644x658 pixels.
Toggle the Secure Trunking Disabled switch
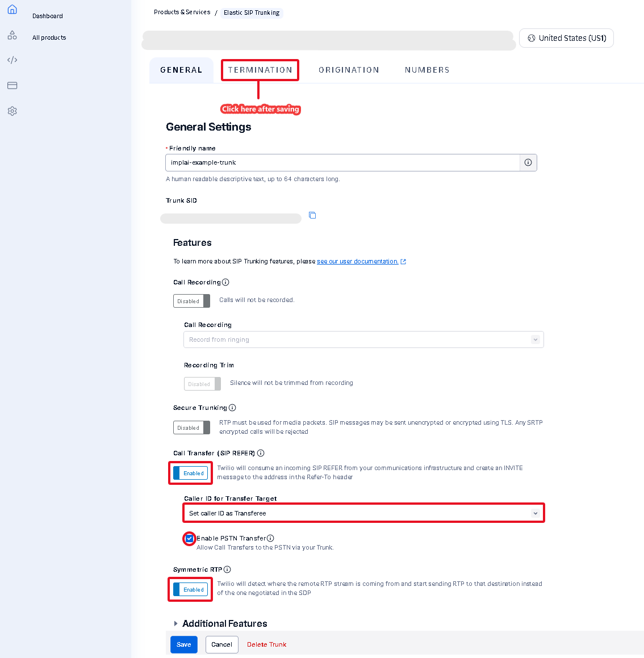pos(191,428)
